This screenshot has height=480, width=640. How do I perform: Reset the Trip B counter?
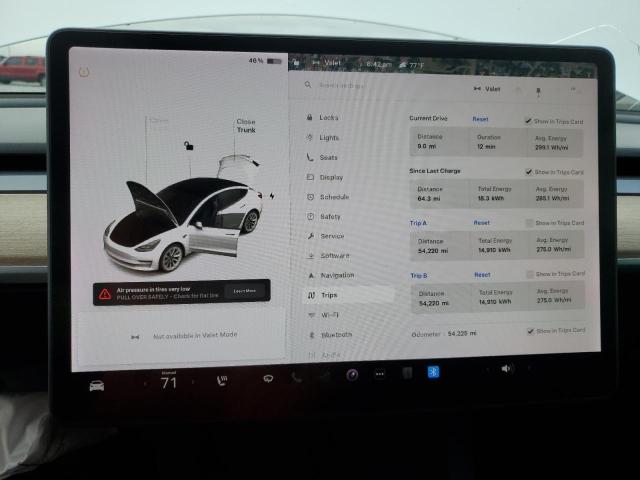(482, 274)
